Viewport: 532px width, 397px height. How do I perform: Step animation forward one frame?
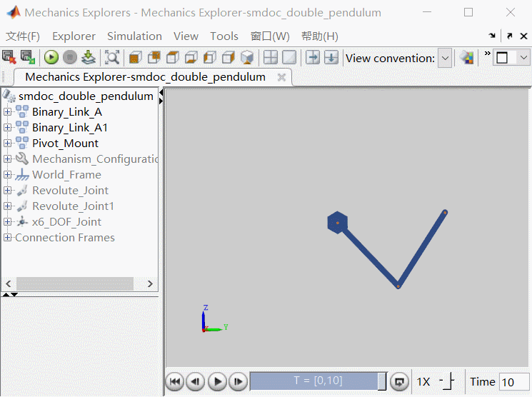[239, 382]
